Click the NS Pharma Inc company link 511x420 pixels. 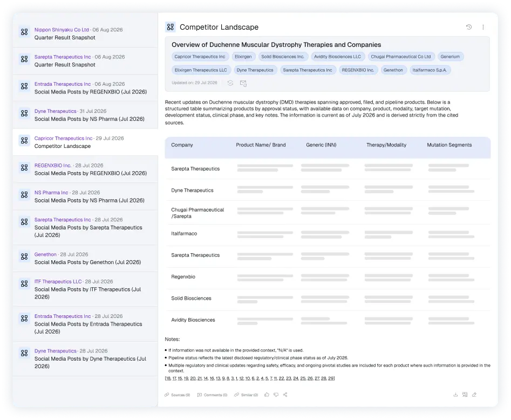[x=51, y=193]
